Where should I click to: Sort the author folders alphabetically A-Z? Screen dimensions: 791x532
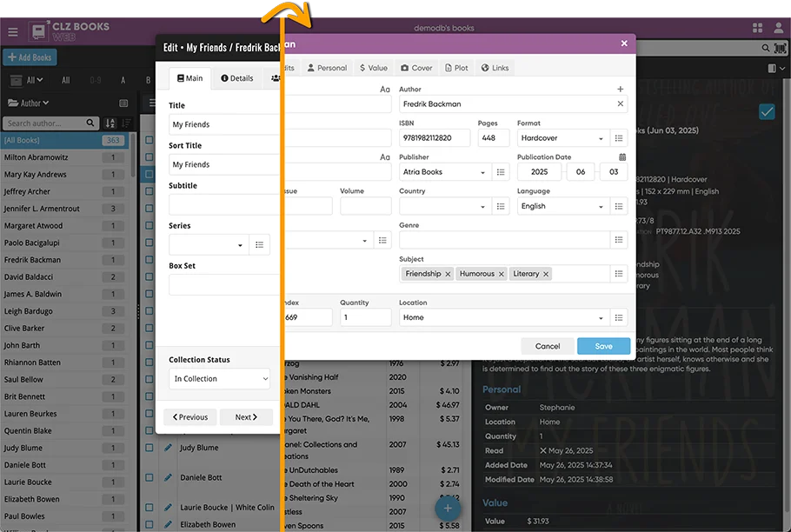(110, 123)
